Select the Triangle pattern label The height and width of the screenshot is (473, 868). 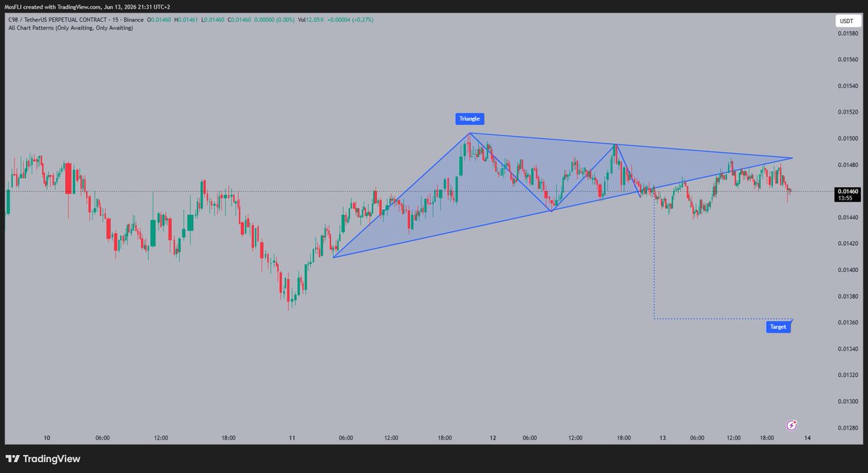tap(469, 119)
